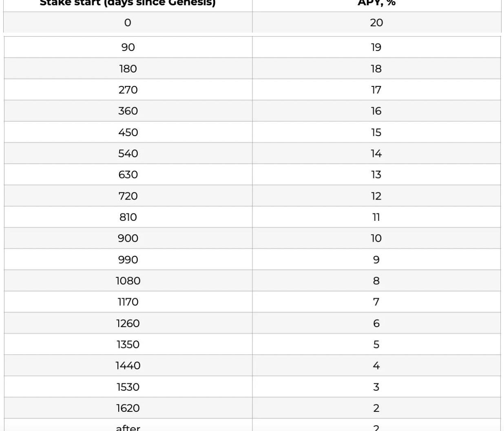The image size is (504, 431).
Task: Select the "after" stake start cell
Action: [128, 427]
